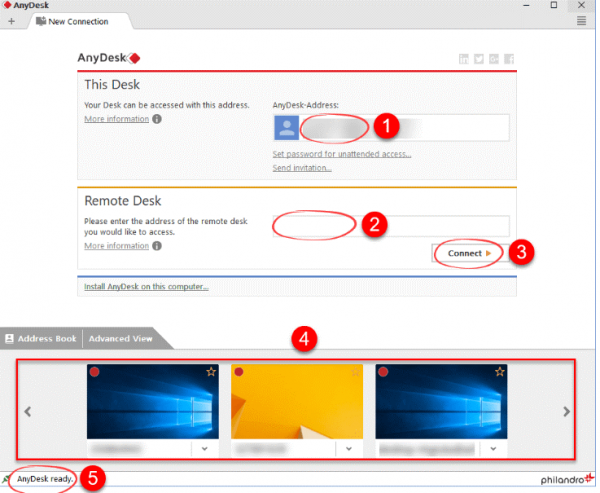The width and height of the screenshot is (600, 493).
Task: Close the AnyDesk window
Action: click(581, 5)
